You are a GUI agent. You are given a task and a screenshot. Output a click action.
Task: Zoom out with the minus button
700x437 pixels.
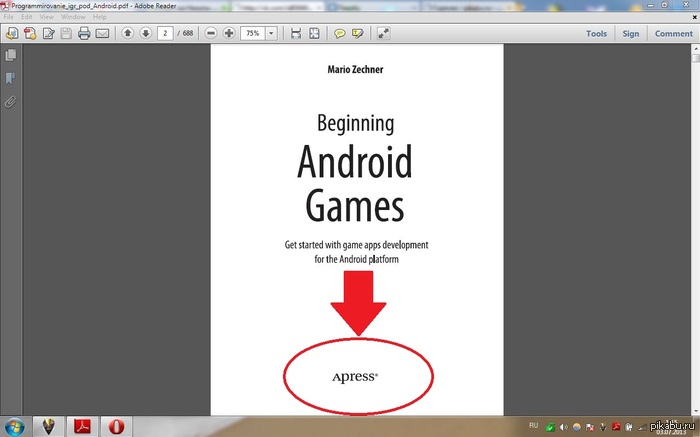pos(211,33)
